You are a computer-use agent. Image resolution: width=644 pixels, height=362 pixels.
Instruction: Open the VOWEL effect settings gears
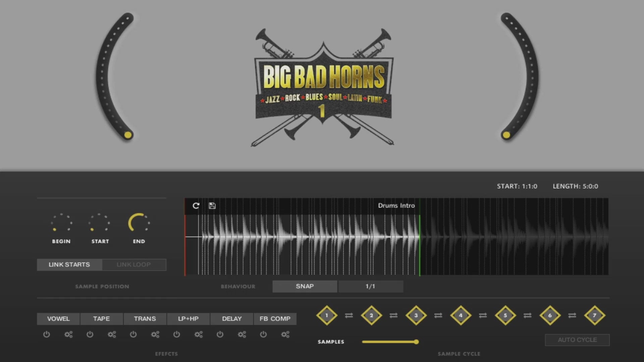click(68, 334)
